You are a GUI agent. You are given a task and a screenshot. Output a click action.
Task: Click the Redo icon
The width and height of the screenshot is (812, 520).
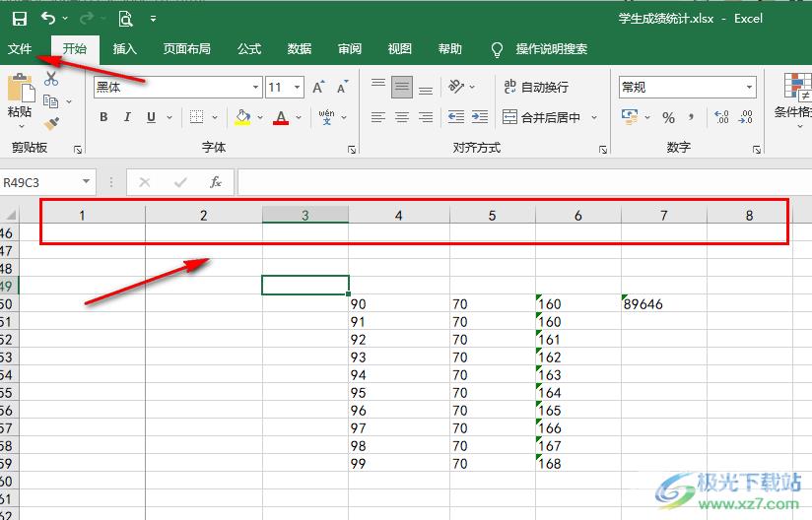pyautogui.click(x=87, y=19)
